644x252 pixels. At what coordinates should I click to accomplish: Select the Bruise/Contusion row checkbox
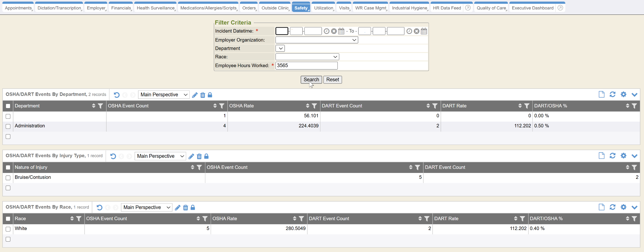[8, 178]
